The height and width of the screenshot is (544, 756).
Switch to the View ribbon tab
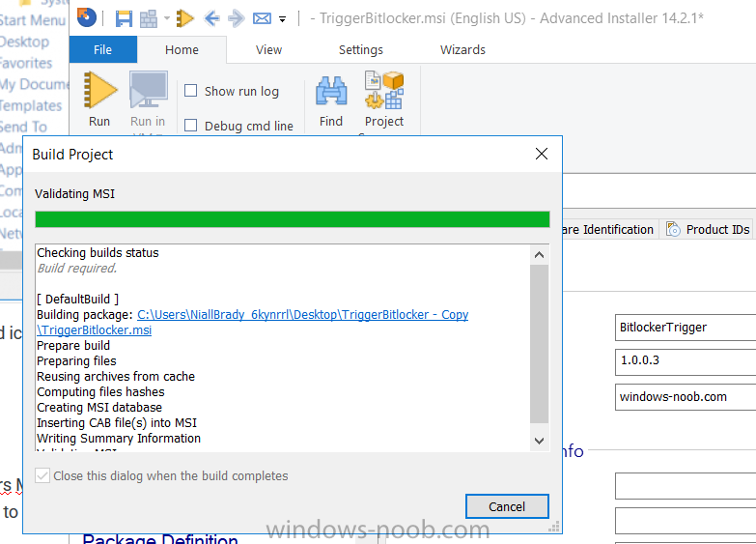coord(268,49)
